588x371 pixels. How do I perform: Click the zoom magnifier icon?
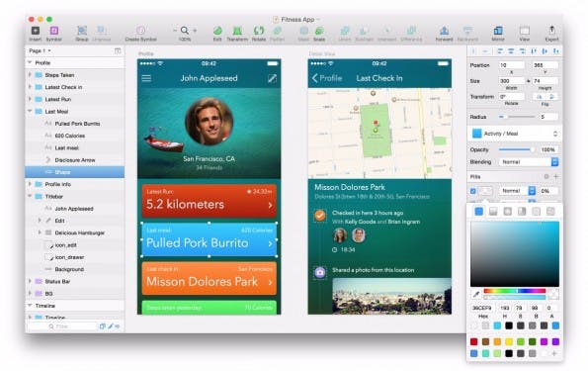(185, 31)
